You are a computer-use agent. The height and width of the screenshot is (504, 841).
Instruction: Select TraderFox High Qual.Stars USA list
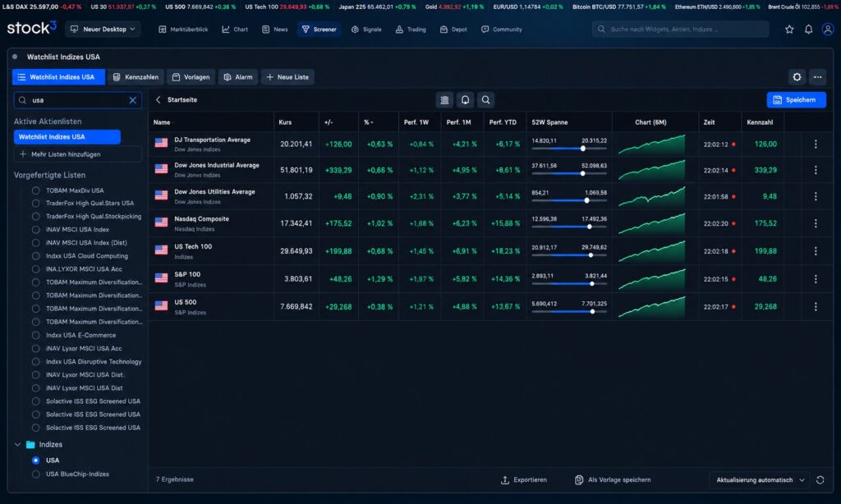coord(35,204)
